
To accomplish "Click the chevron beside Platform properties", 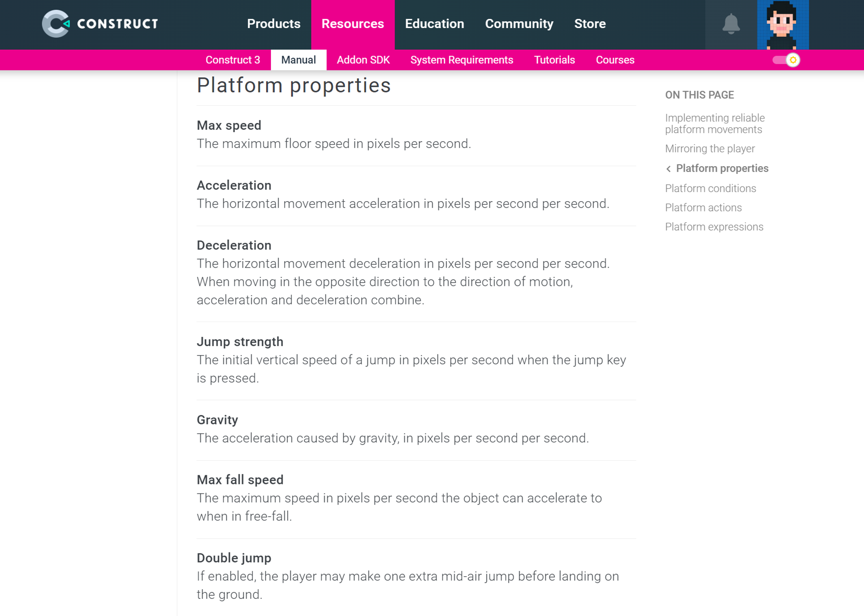I will click(x=668, y=169).
